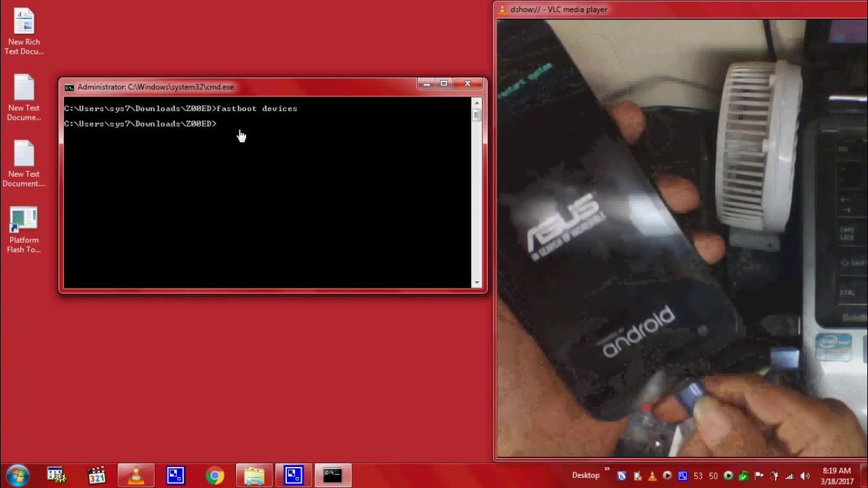This screenshot has height=488, width=868.
Task: Click the green checkmark tray icon
Action: (744, 476)
